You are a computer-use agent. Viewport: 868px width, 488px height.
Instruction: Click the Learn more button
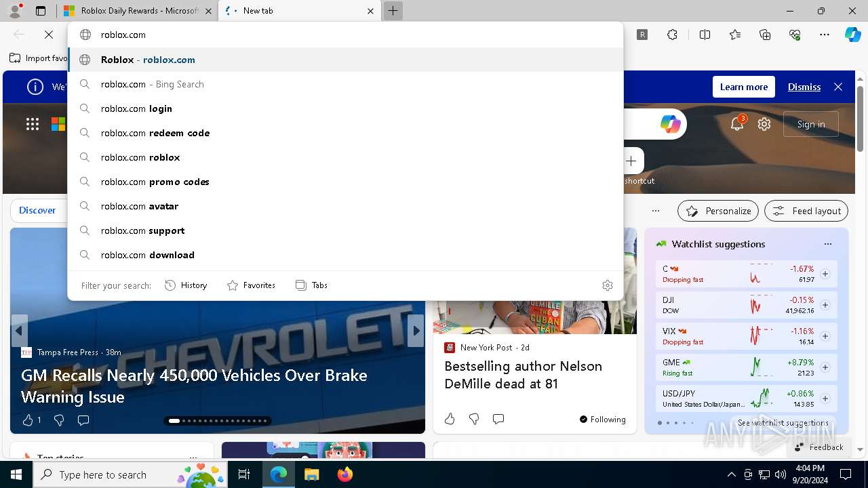tap(744, 87)
